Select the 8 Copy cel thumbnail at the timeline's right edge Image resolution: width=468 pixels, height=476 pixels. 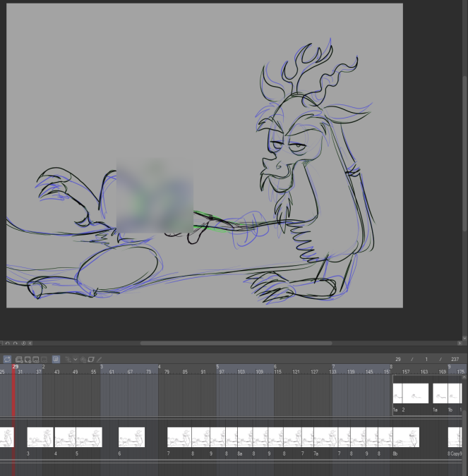coord(455,437)
